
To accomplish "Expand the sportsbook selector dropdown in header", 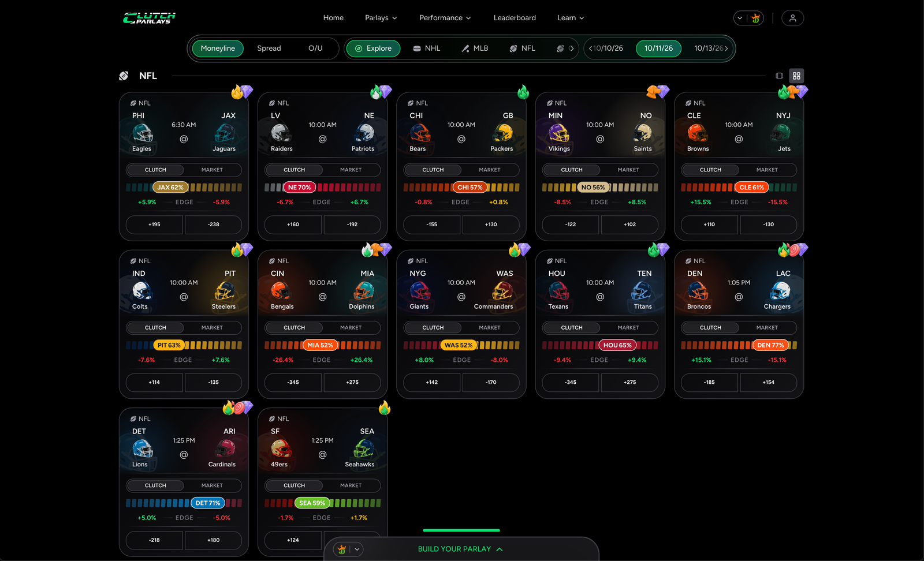I will point(740,18).
